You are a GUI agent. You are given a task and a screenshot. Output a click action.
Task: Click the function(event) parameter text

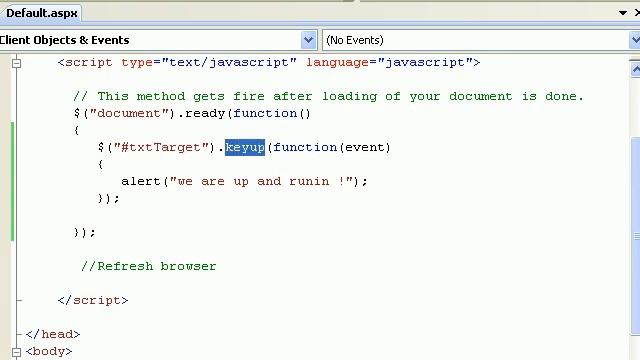[x=332, y=147]
